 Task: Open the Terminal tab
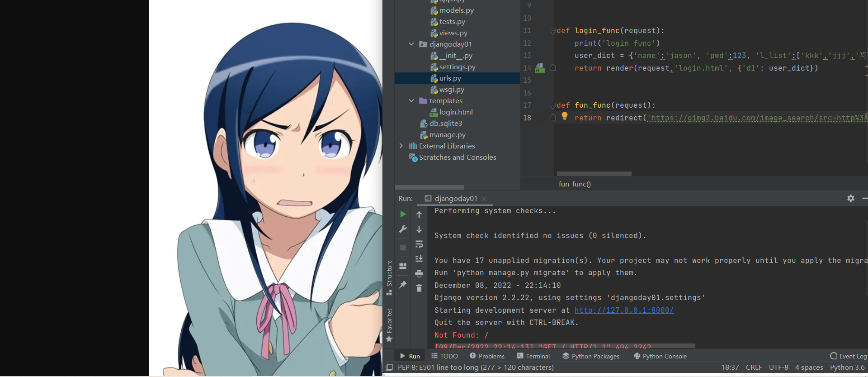533,356
